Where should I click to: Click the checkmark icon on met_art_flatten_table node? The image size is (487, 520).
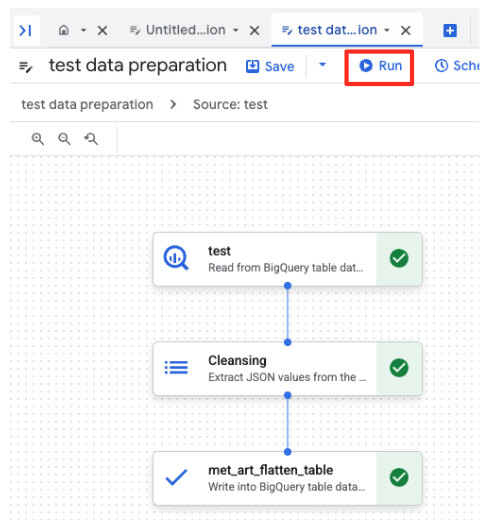[x=176, y=477]
